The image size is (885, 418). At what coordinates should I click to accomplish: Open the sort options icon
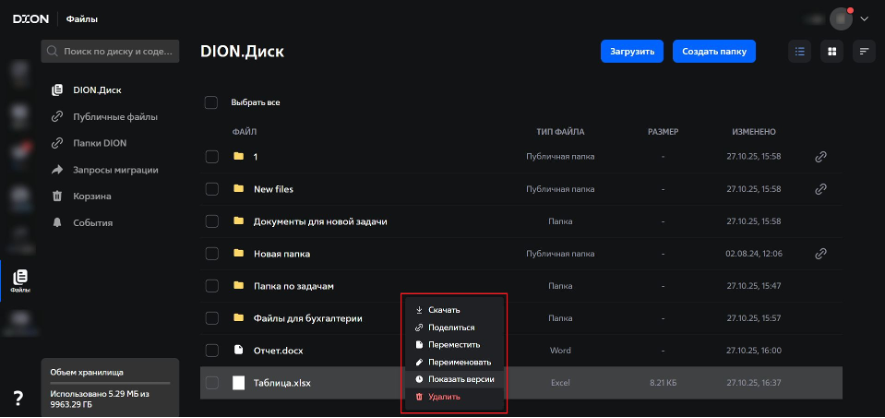[864, 51]
